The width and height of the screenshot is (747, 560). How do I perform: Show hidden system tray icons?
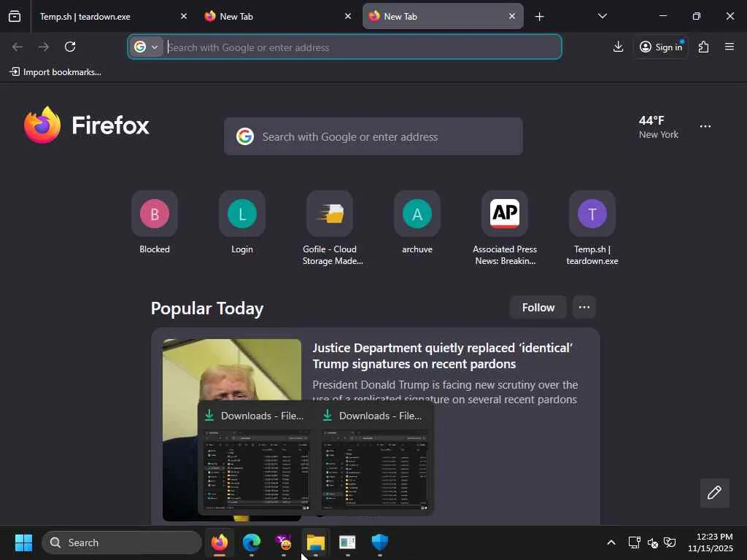tap(611, 542)
